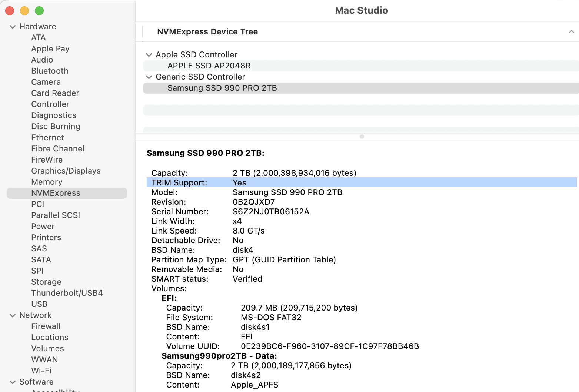Open Parallel SCSI in the sidebar
Screen dimensions: 579x392
(56, 215)
